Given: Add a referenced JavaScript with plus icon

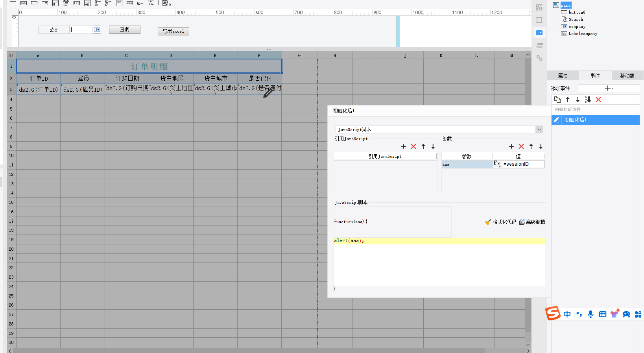Looking at the screenshot, I should click(x=404, y=146).
